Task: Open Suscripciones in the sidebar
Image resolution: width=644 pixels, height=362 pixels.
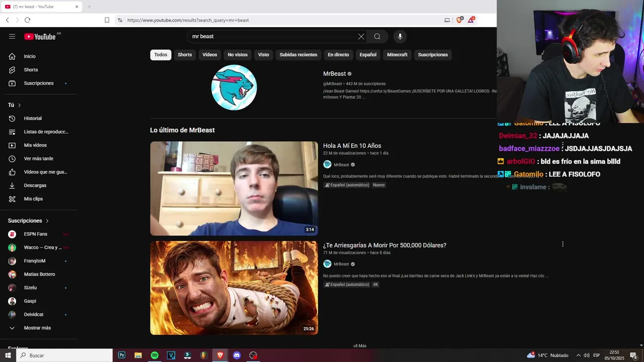Action: (x=38, y=83)
